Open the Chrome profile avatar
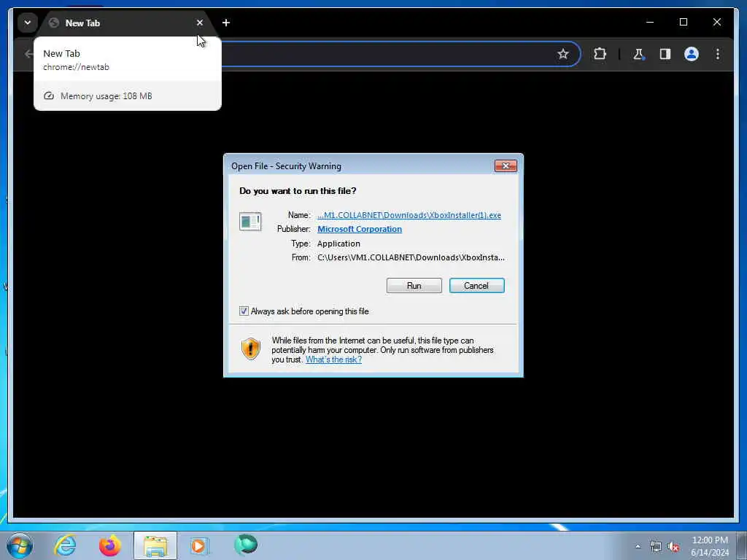This screenshot has width=747, height=560. click(x=692, y=54)
